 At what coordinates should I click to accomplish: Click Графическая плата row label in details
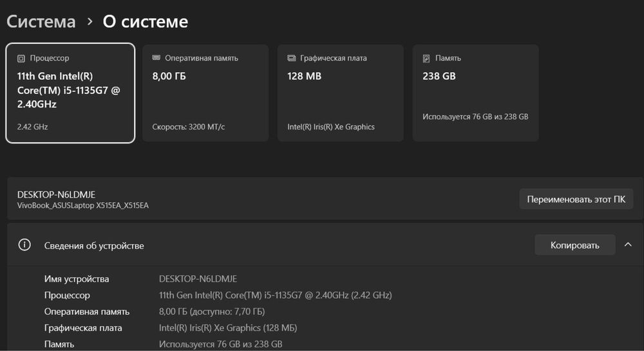(x=83, y=328)
